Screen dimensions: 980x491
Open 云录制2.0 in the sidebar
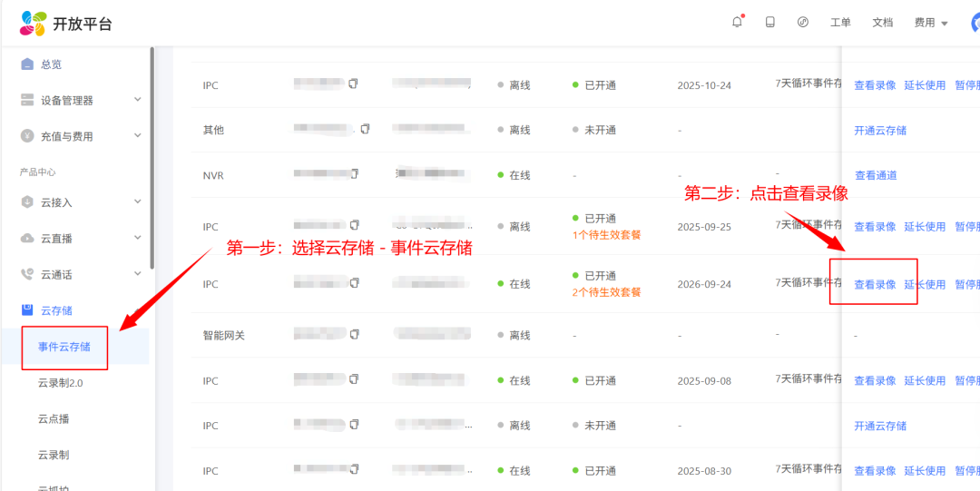[60, 383]
